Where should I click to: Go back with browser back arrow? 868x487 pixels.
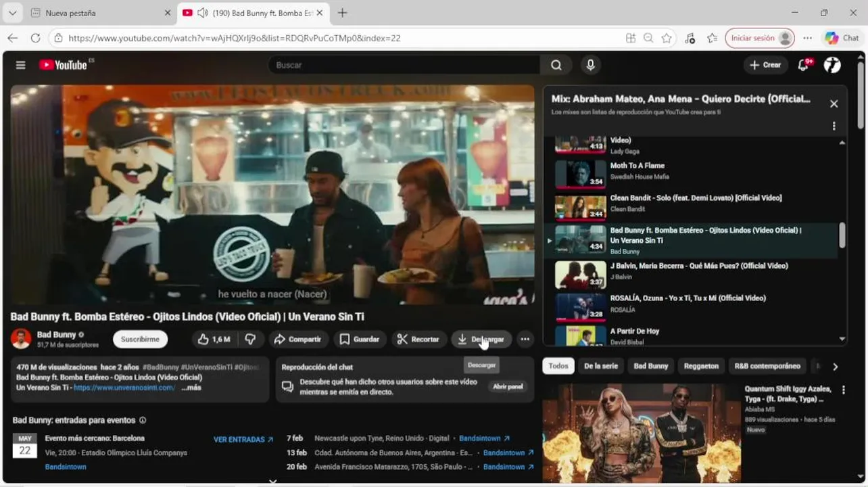(13, 38)
